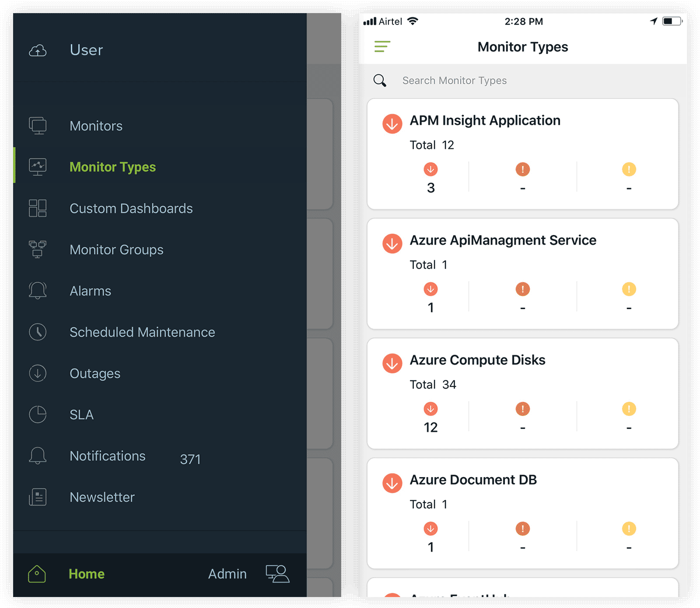The image size is (700, 608).
Task: Open the Azure ApiManagment Service card title
Action: pos(503,240)
